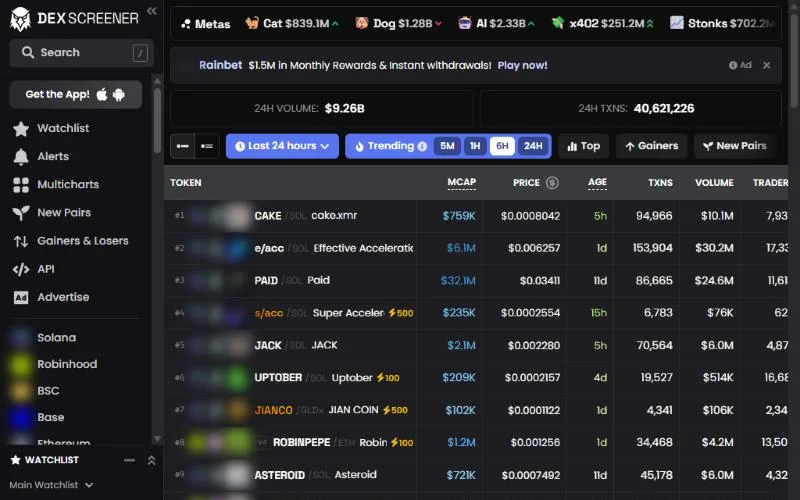The height and width of the screenshot is (500, 800).
Task: Select the 6H trending timeframe
Action: 503,146
